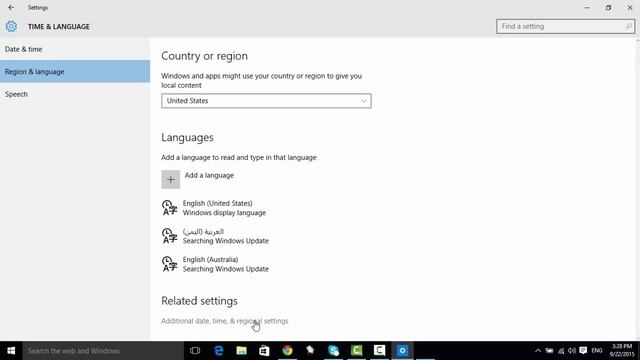Click the Arabic language entry icon
Image resolution: width=640 pixels, height=360 pixels.
(x=169, y=236)
